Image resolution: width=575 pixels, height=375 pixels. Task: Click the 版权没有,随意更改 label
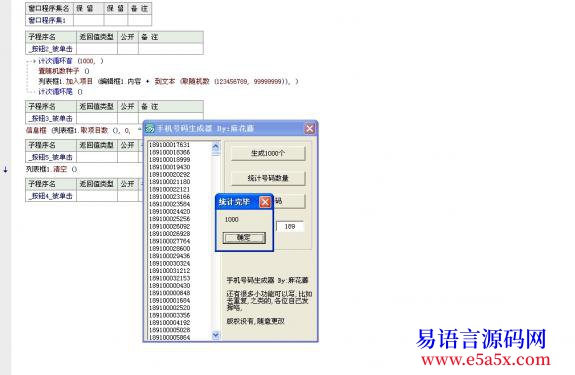(x=256, y=321)
